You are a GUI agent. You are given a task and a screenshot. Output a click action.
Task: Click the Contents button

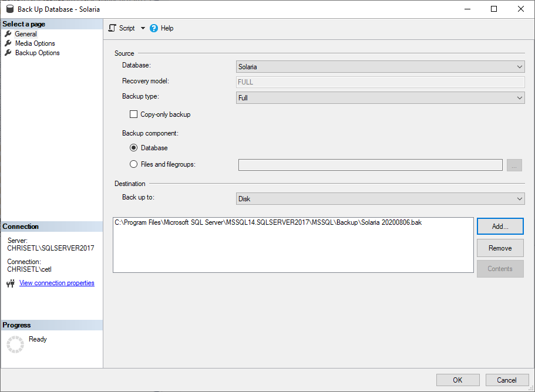tap(500, 269)
